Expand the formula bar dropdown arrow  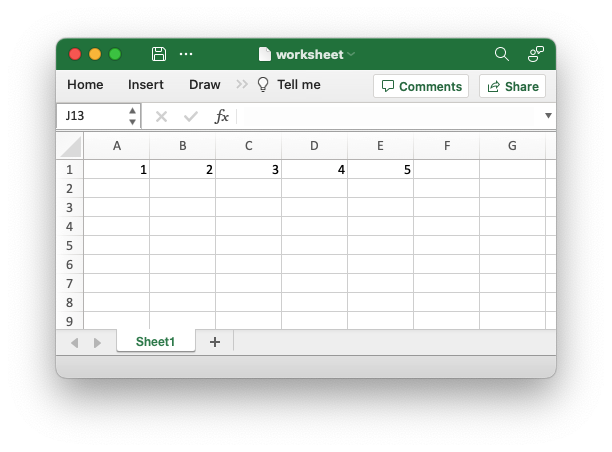(x=547, y=116)
